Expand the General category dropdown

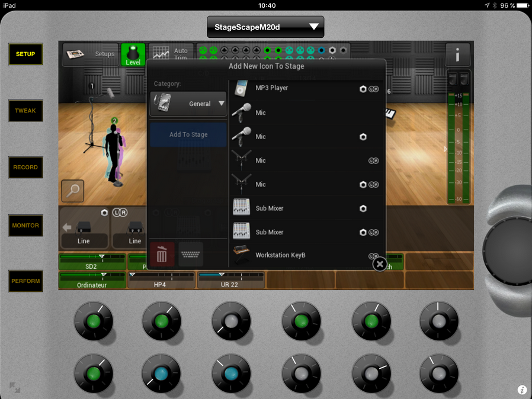coord(188,104)
